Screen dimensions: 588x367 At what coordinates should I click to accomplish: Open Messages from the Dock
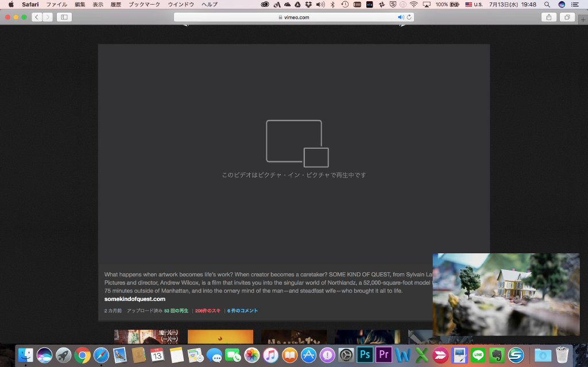click(x=214, y=355)
